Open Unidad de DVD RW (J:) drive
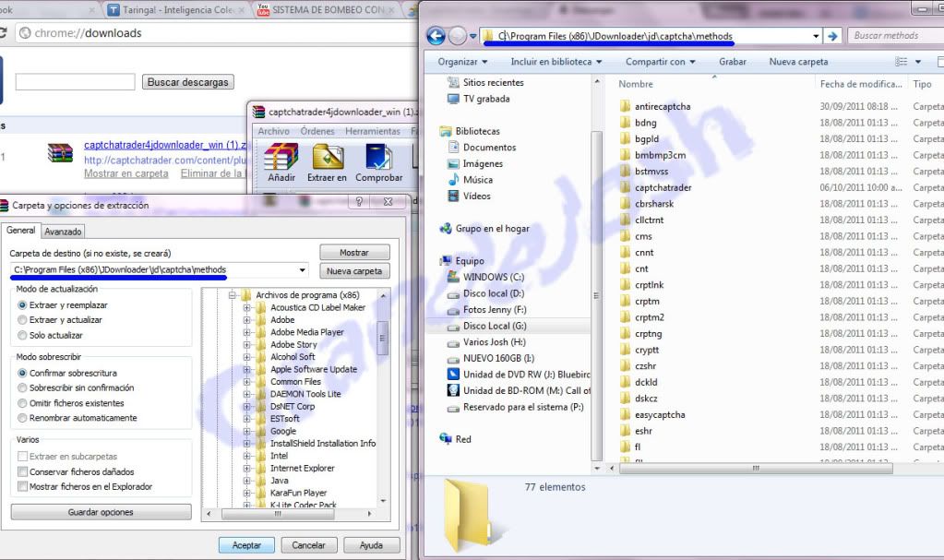Image resolution: width=944 pixels, height=560 pixels. (453, 375)
